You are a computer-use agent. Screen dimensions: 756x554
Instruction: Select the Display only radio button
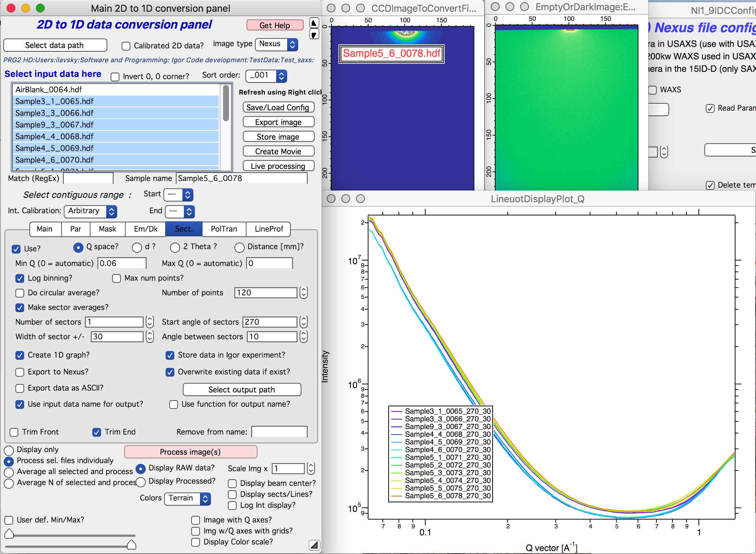(9, 450)
